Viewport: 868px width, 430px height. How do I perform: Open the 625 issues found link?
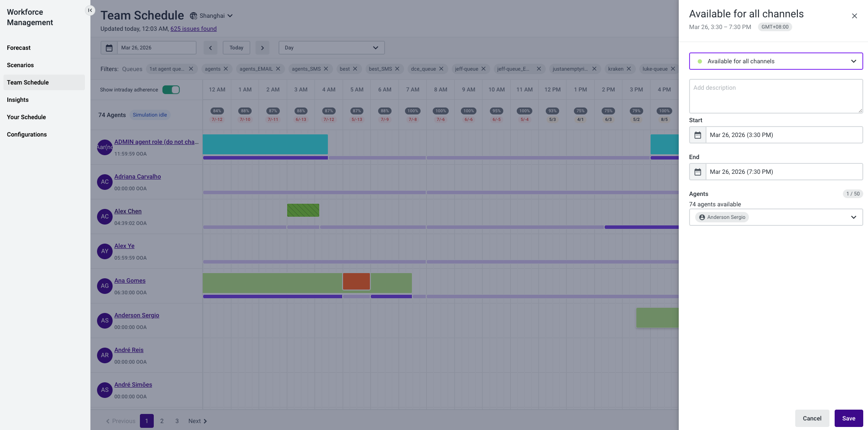pyautogui.click(x=194, y=29)
